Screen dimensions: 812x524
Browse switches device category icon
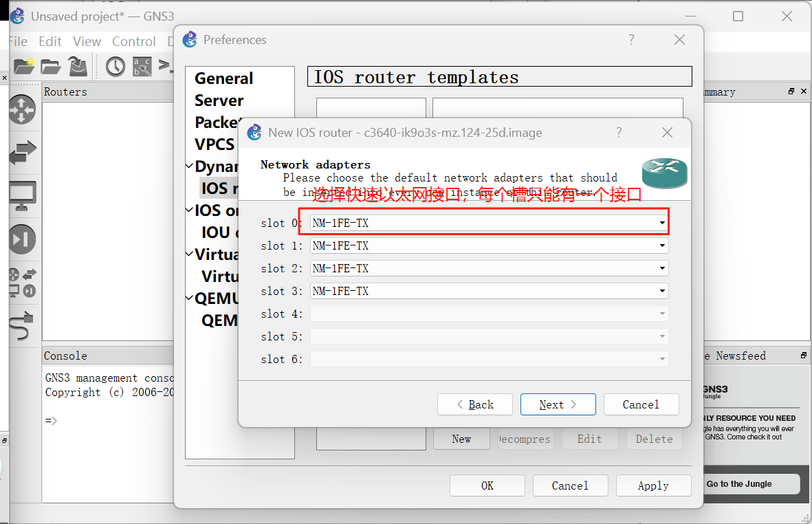point(22,153)
